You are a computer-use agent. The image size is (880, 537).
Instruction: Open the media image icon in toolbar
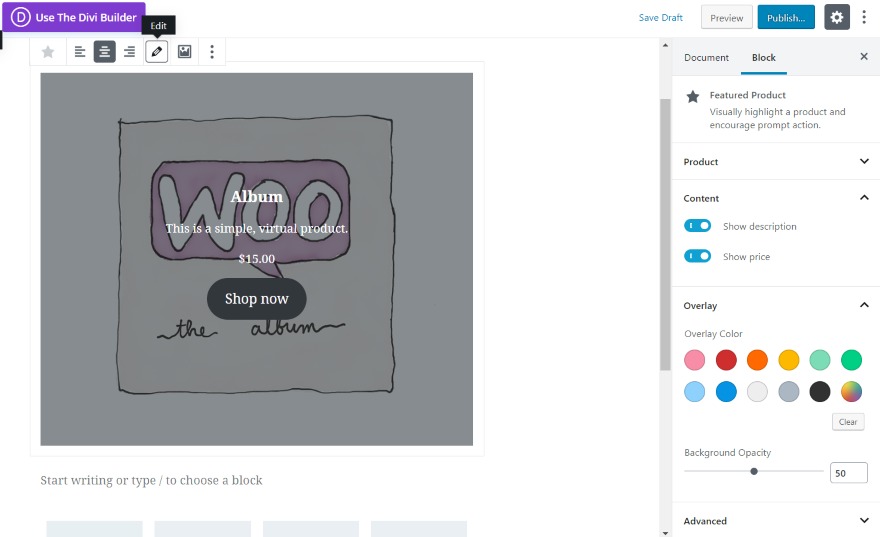(184, 52)
